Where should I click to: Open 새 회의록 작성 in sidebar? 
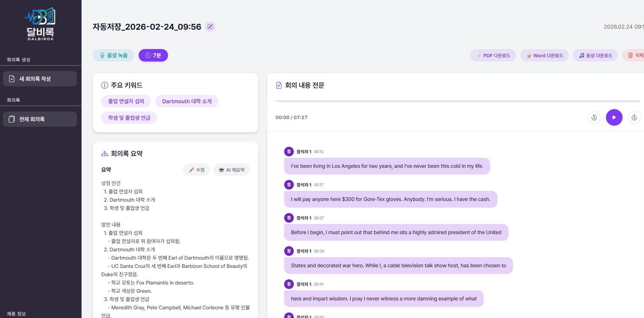coord(40,79)
